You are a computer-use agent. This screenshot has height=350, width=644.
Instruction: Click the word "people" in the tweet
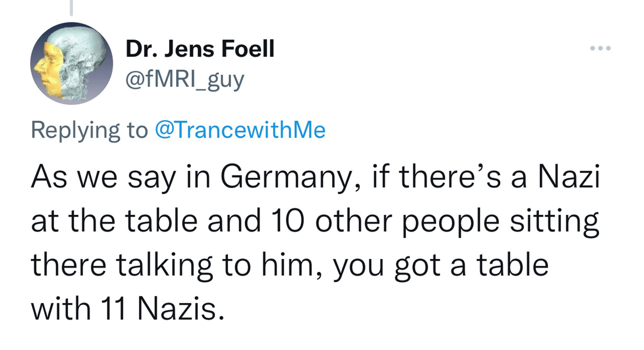(451, 222)
